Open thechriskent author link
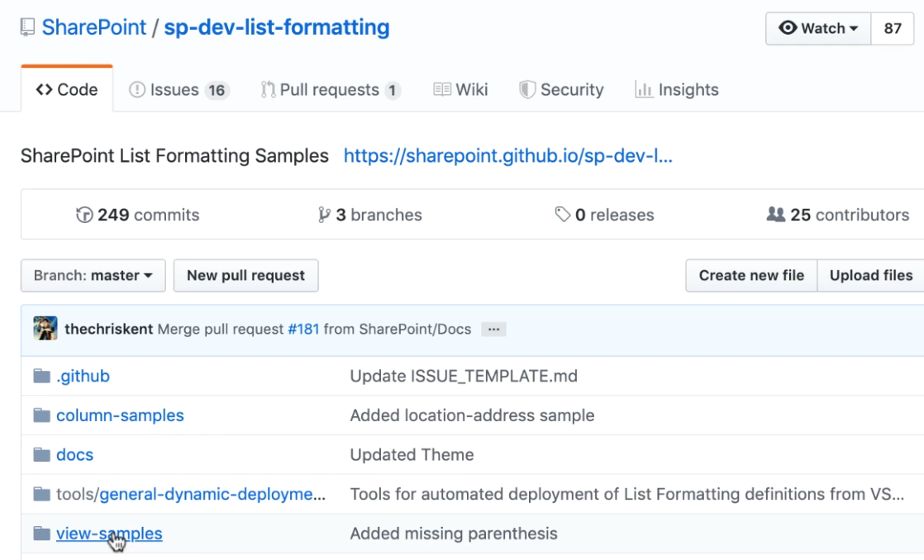Image resolution: width=924 pixels, height=560 pixels. coord(108,330)
